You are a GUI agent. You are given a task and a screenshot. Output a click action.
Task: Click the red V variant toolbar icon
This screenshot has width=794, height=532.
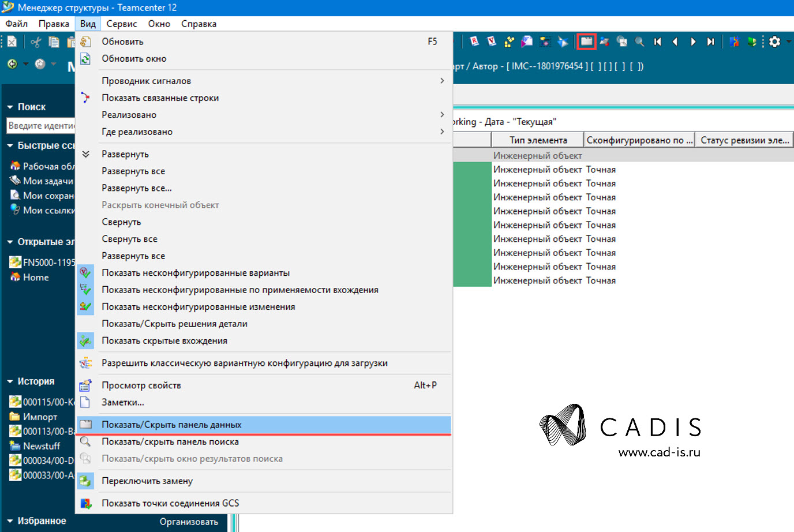click(x=492, y=42)
